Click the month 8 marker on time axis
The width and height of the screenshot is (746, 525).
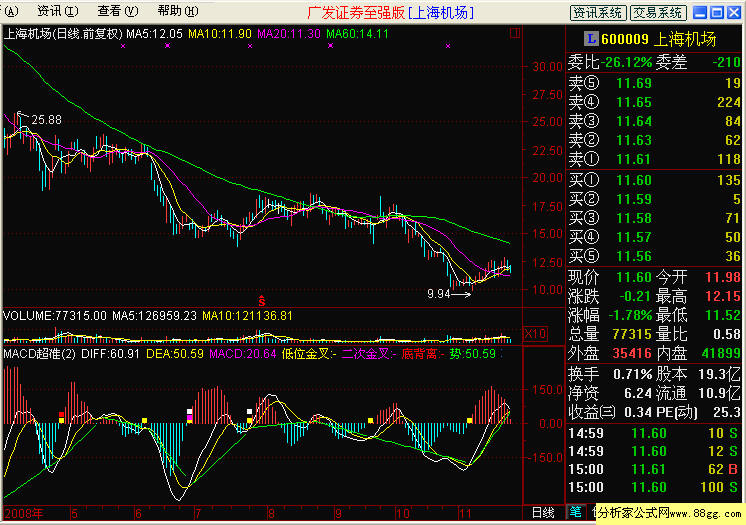(x=271, y=514)
